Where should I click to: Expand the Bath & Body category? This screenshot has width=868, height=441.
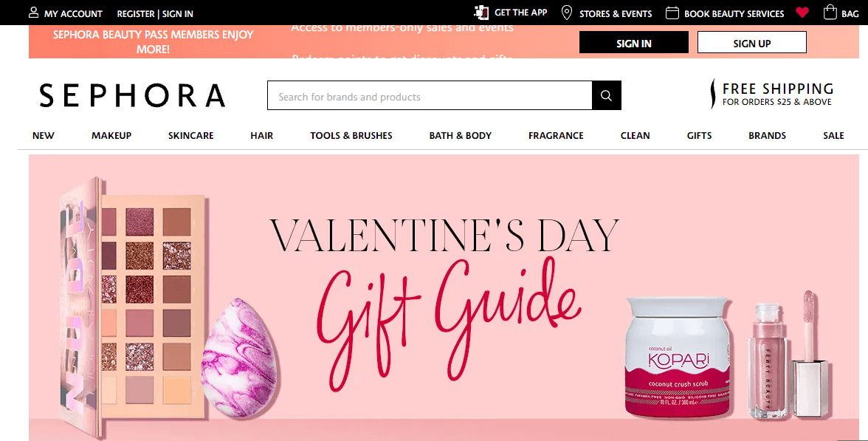[460, 135]
